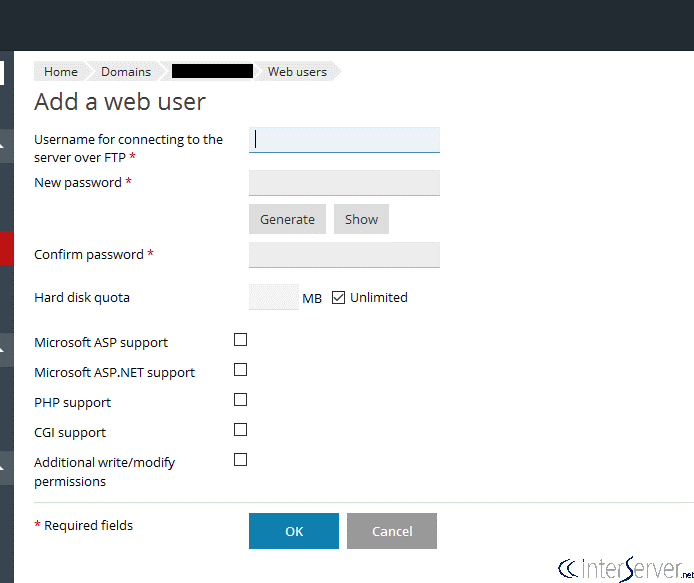Turn on CGI support
The image size is (694, 583).
[x=240, y=430]
